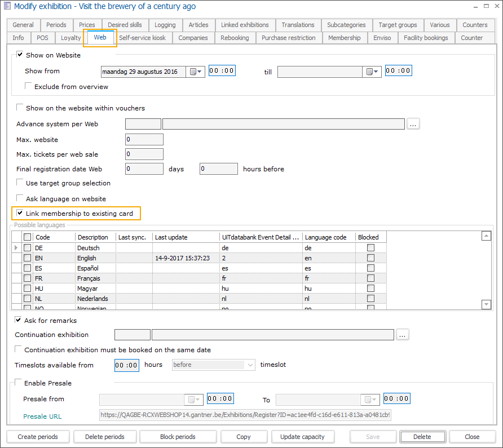
Task: Click the Max. tickets per web sale field
Action: 144,154
